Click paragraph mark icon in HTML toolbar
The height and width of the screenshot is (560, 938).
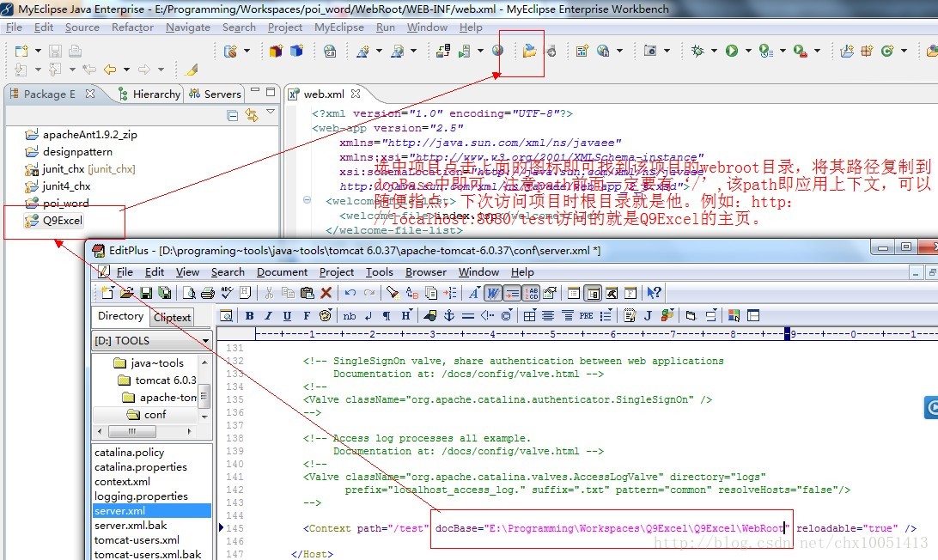[387, 316]
